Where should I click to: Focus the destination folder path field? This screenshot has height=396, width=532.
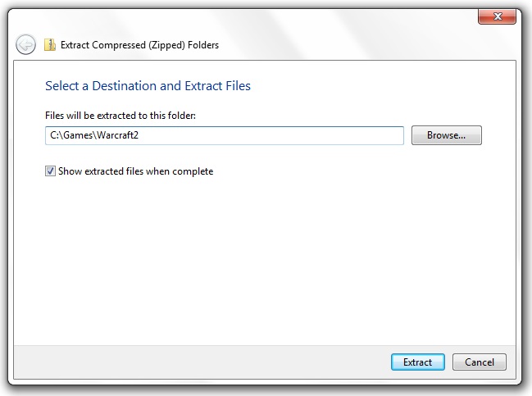coord(225,136)
